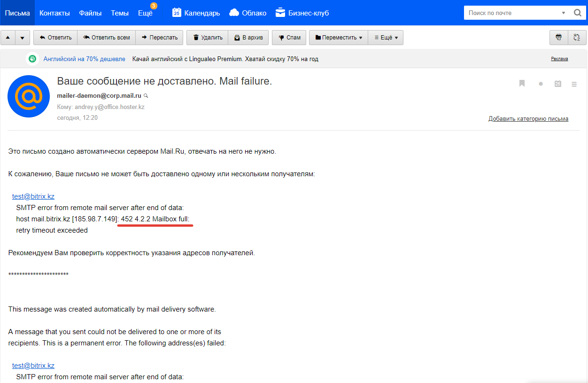Toggle the unread dot indicator
This screenshot has width=588, height=383.
coord(541,84)
